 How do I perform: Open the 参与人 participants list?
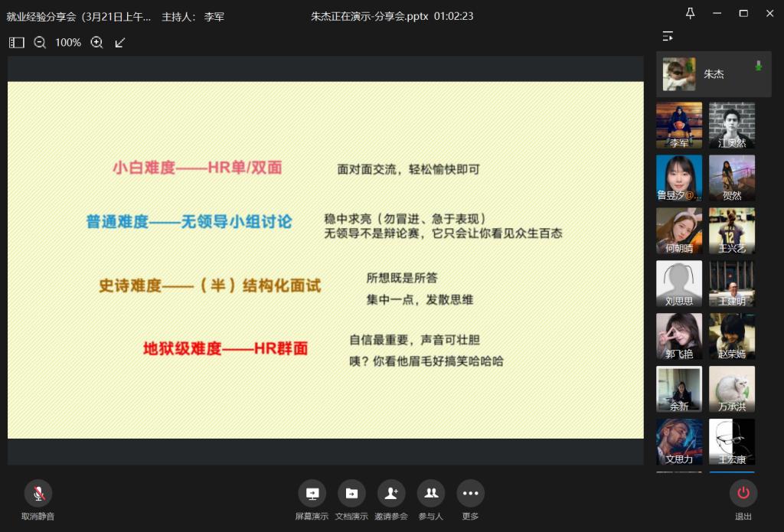pos(431,494)
